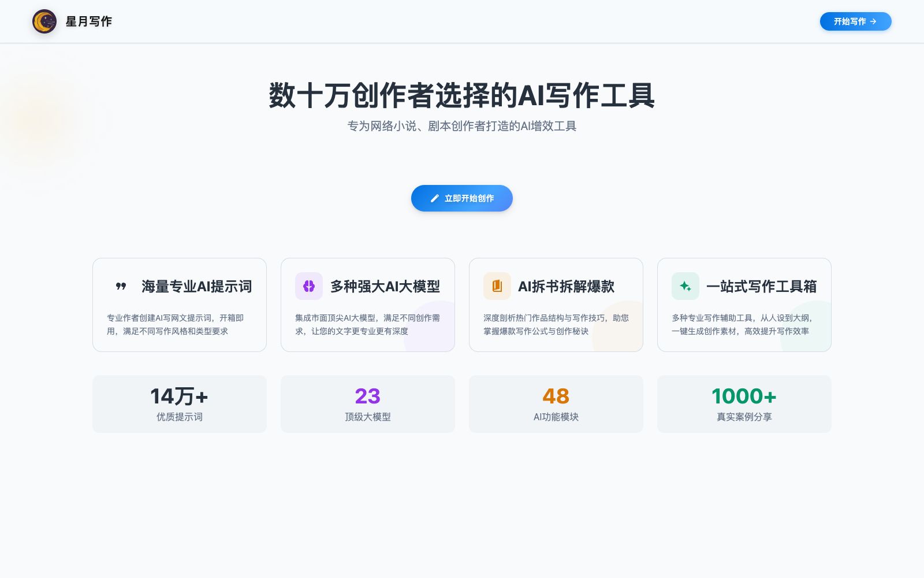The image size is (924, 578).
Task: Click the green sparkle icon for 写作工具箱
Action: click(685, 286)
